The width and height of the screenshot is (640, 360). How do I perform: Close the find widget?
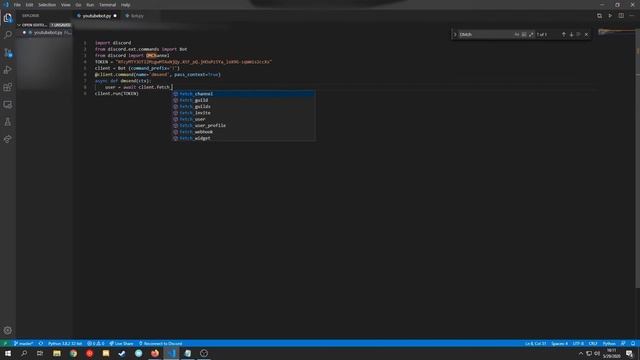tap(587, 35)
